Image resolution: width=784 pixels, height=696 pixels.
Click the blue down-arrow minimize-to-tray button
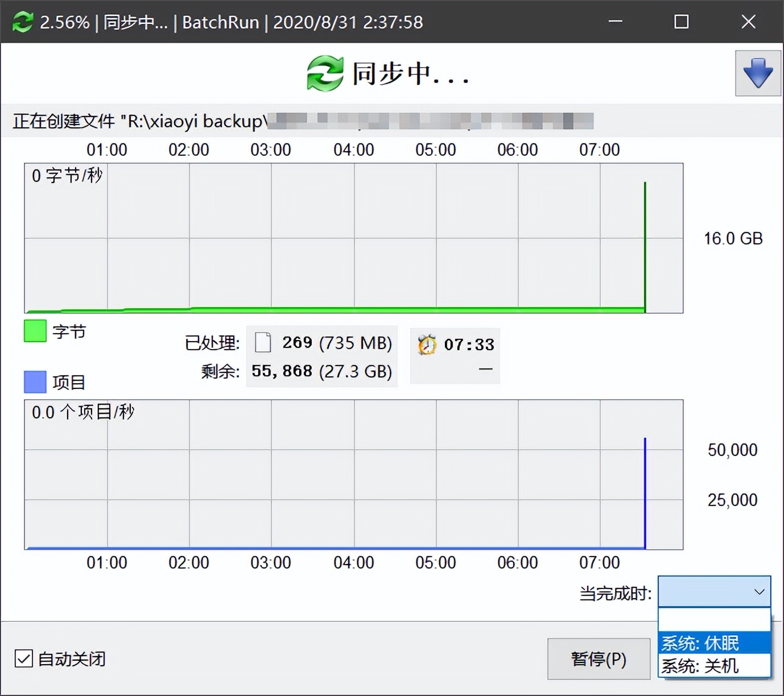758,73
